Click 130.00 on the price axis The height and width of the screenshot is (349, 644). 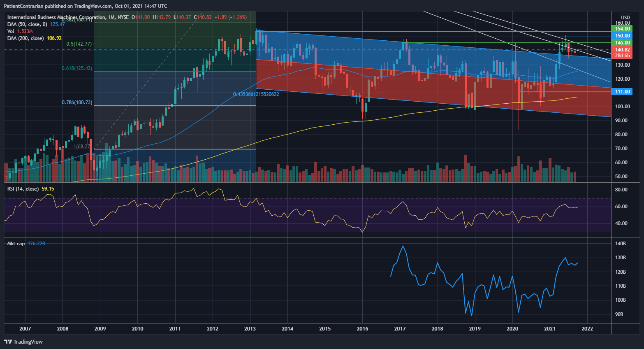tap(623, 65)
